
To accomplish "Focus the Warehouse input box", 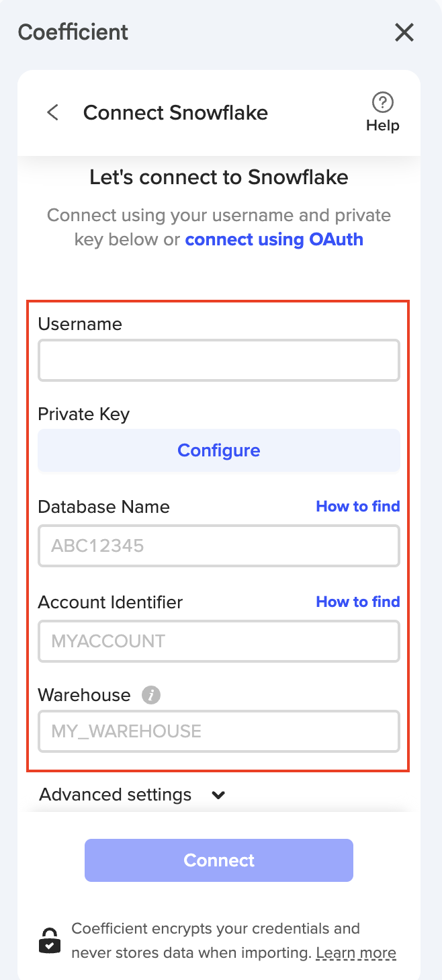I will 219,731.
